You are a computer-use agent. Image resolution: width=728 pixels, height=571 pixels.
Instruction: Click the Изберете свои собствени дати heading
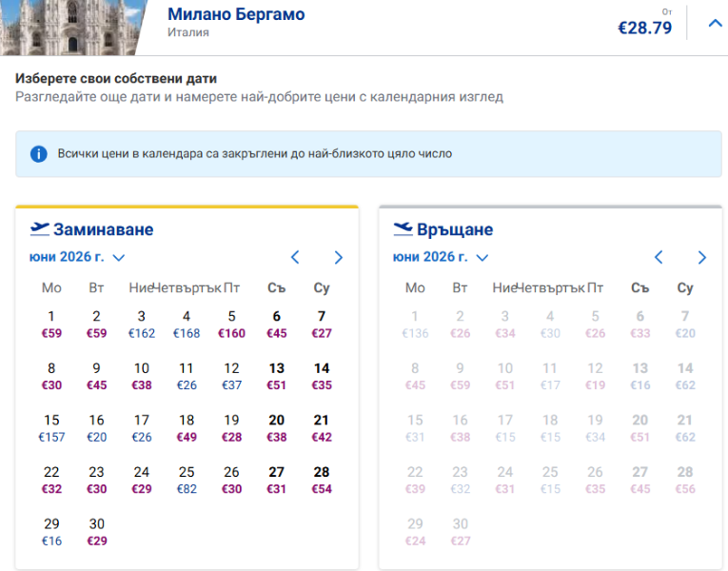116,78
